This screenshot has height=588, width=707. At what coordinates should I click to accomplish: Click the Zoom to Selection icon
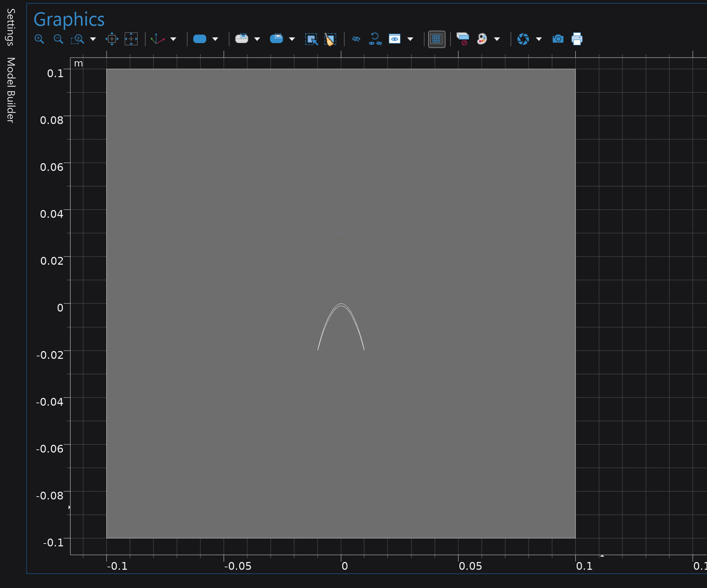(112, 39)
